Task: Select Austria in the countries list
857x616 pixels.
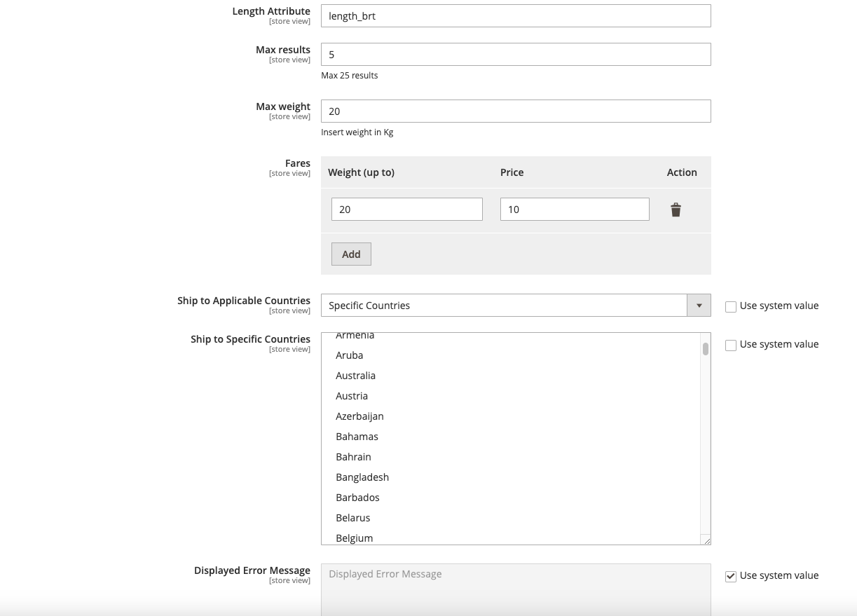Action: (x=352, y=396)
